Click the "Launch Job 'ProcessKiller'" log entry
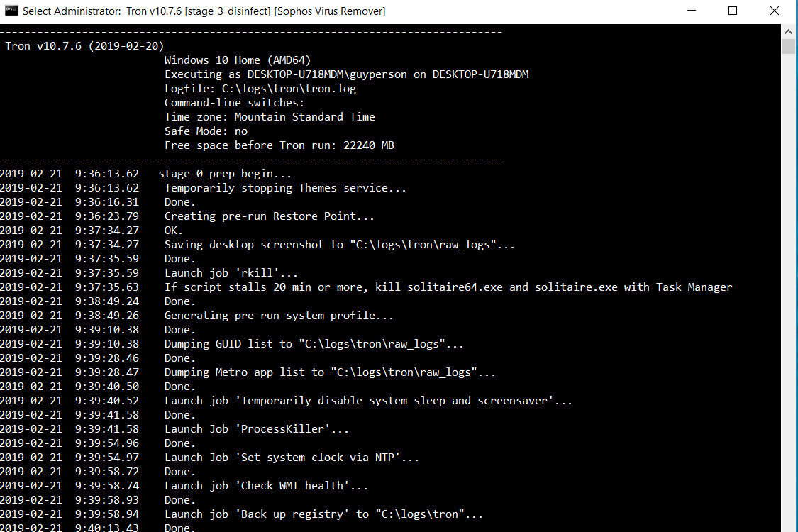 (x=257, y=429)
